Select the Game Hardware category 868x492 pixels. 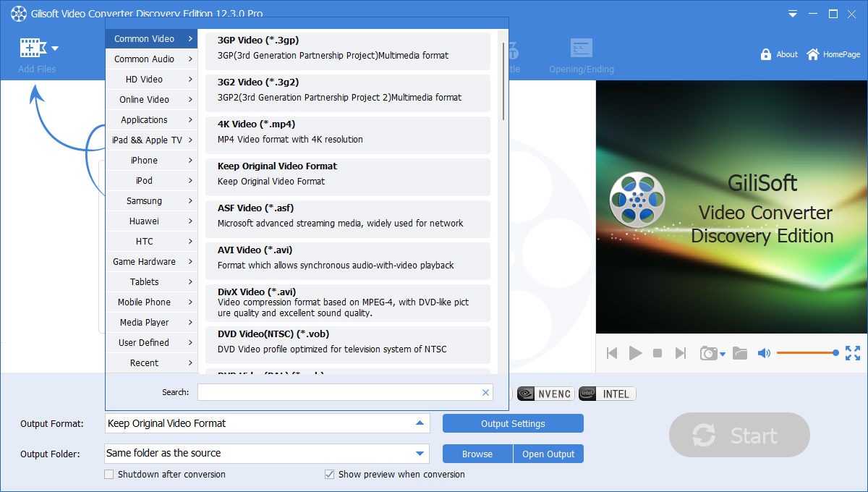point(152,262)
